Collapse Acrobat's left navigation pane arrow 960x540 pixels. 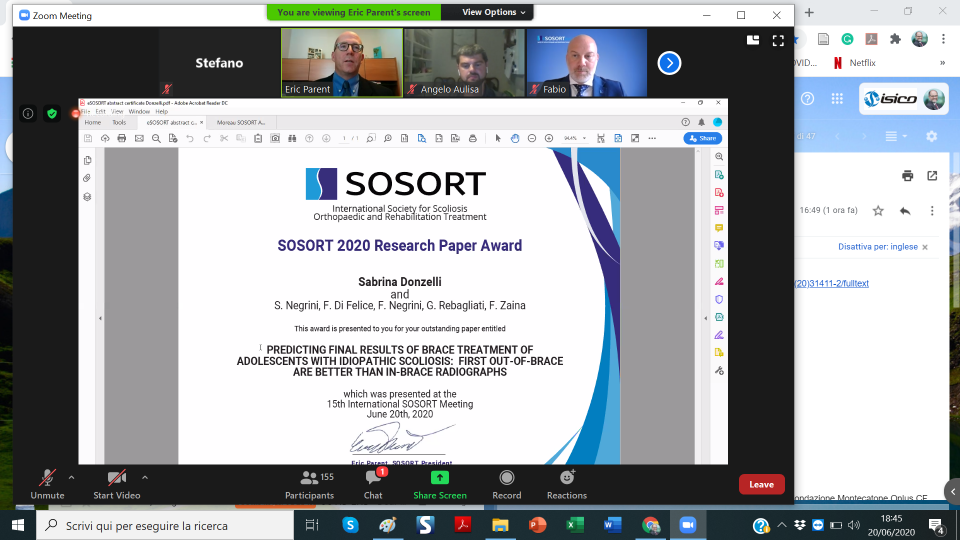100,318
